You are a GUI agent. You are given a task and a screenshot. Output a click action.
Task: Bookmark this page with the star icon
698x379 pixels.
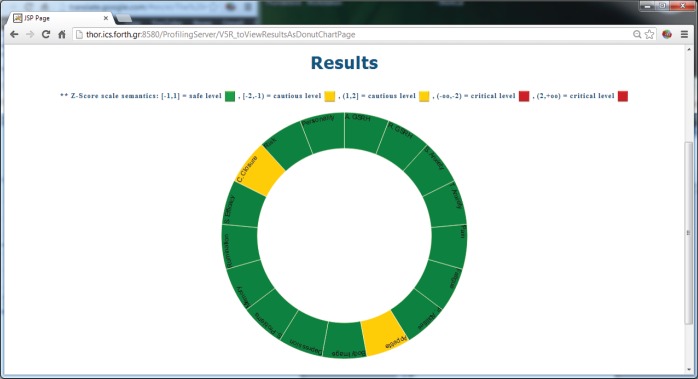649,34
